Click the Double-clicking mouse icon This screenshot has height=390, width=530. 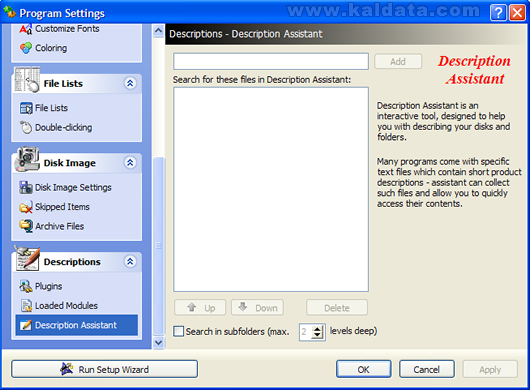(x=26, y=127)
